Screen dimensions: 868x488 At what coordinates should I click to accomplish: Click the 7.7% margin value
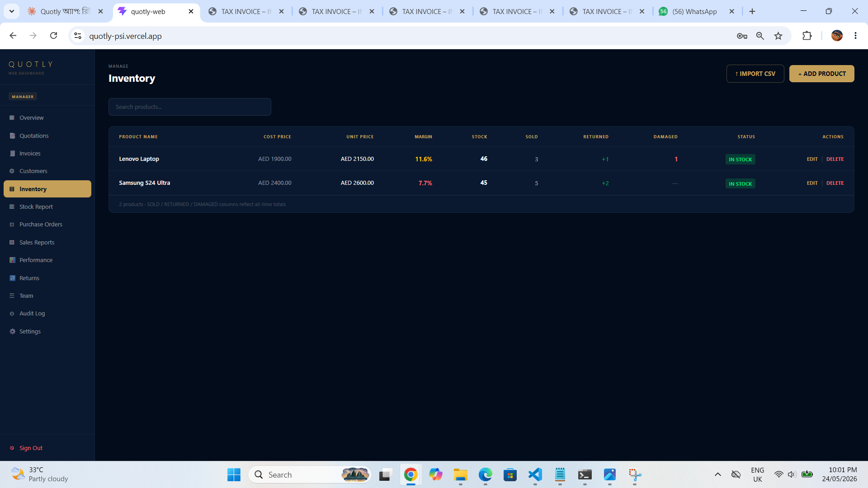point(425,183)
